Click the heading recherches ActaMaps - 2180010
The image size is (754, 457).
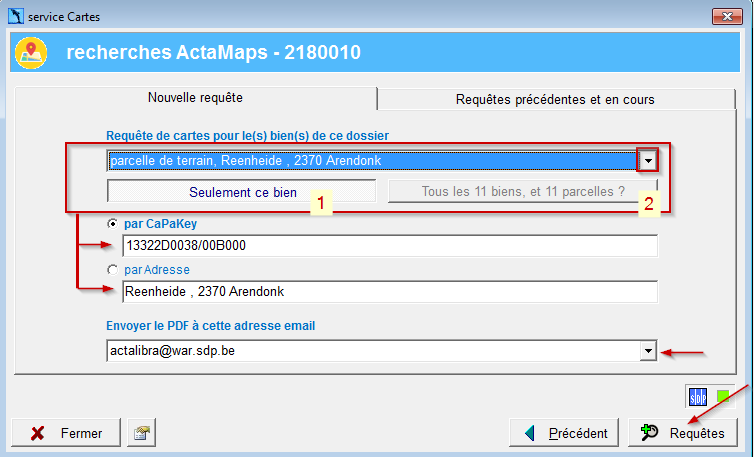coord(214,52)
